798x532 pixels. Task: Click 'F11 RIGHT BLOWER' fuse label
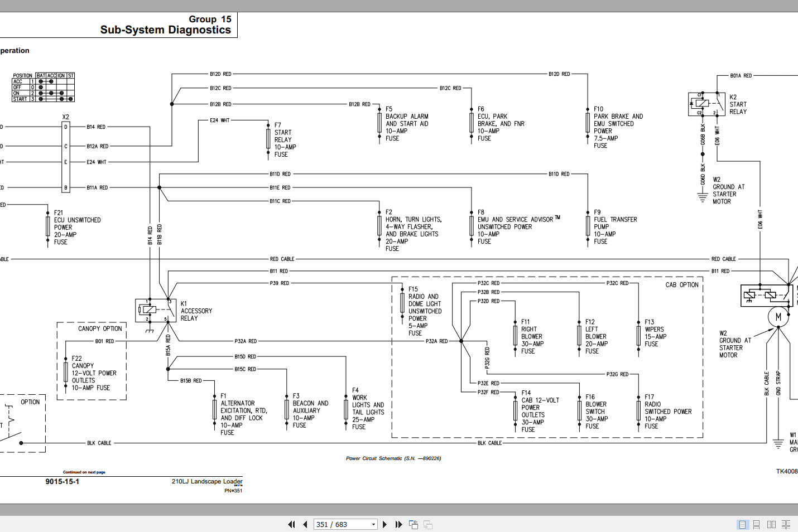(x=532, y=337)
